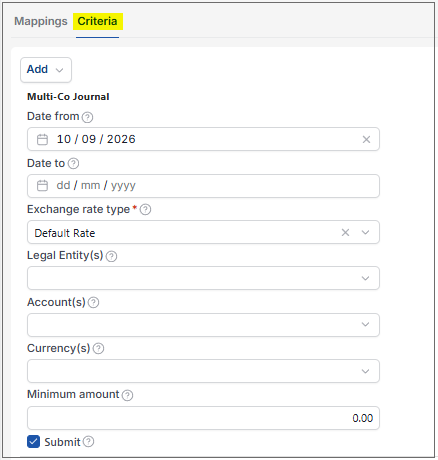Click the Currency(s) help icon
The image size is (438, 460).
click(x=98, y=348)
